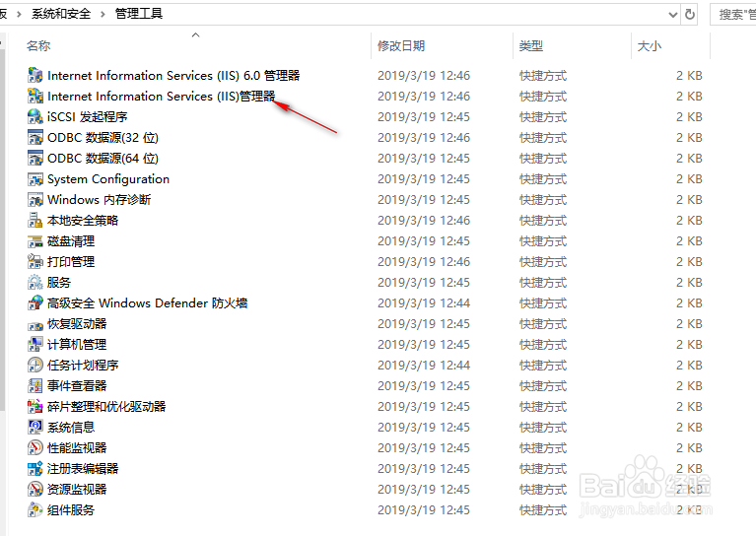756x536 pixels.
Task: Go to 系统和安全 in the breadcrumb
Action: 61,14
